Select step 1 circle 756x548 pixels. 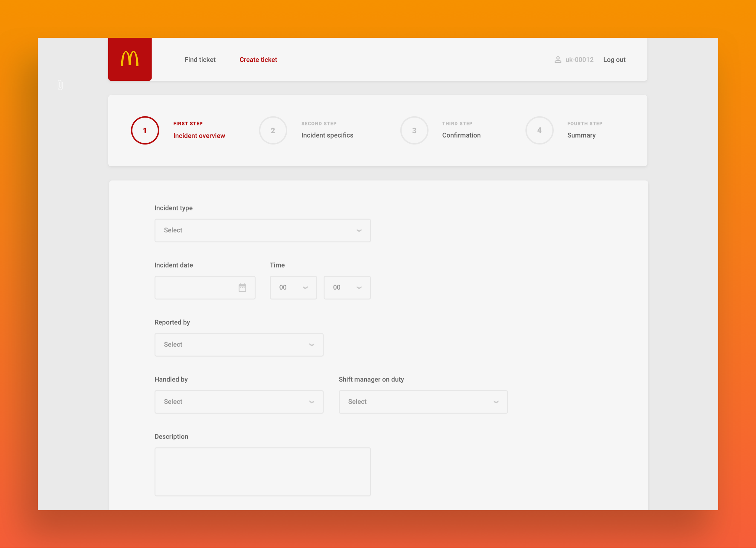click(145, 130)
